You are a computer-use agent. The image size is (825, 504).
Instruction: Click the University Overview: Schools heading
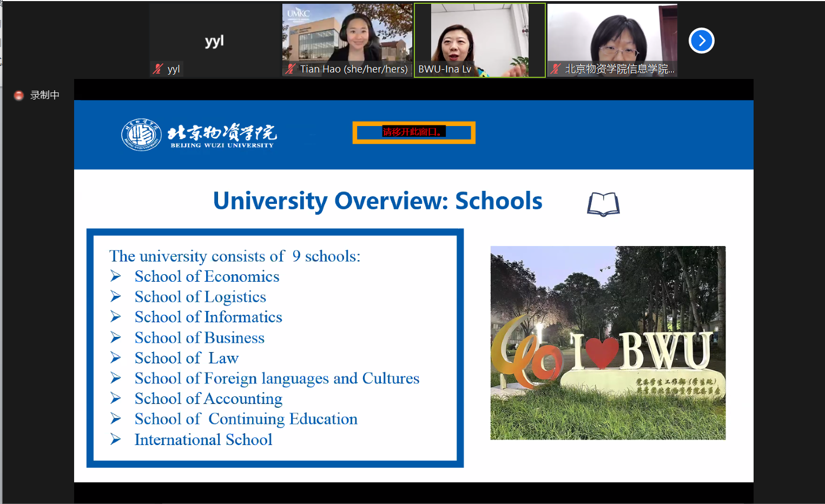point(377,201)
